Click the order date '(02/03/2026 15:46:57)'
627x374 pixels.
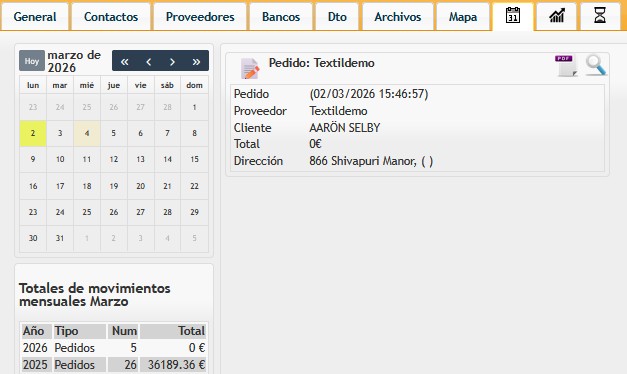click(x=369, y=94)
